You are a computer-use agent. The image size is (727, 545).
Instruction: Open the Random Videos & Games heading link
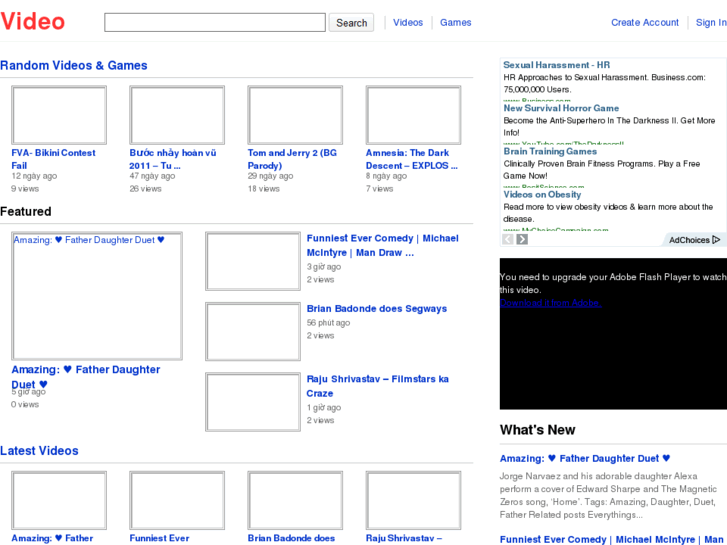(x=74, y=66)
